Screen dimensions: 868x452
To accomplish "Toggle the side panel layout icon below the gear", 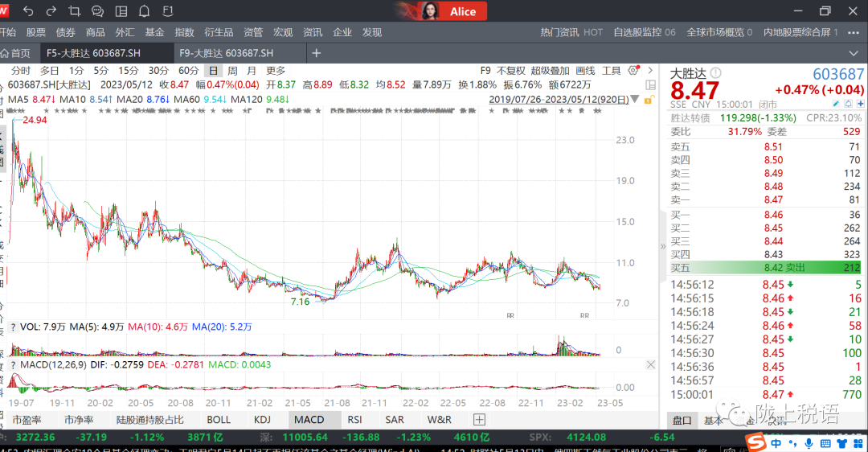I will 651,84.
